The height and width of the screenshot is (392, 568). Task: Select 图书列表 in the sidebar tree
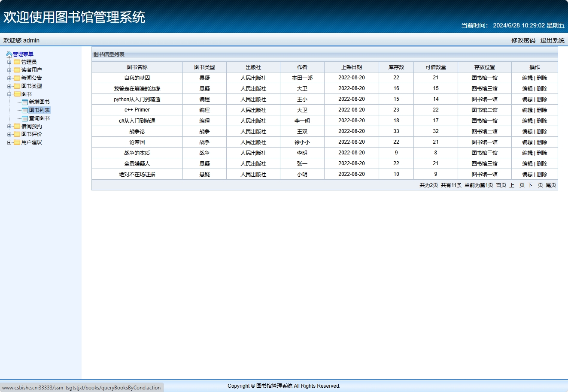point(39,110)
